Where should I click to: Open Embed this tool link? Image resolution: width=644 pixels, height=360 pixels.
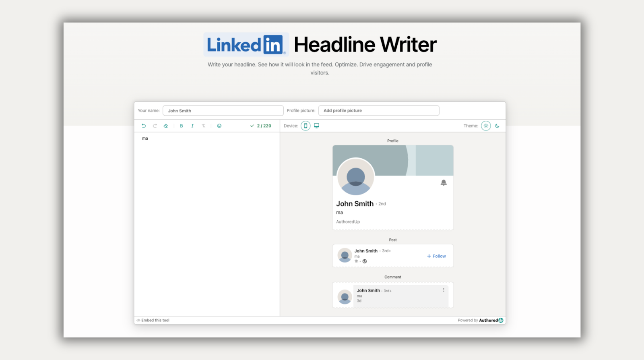153,320
